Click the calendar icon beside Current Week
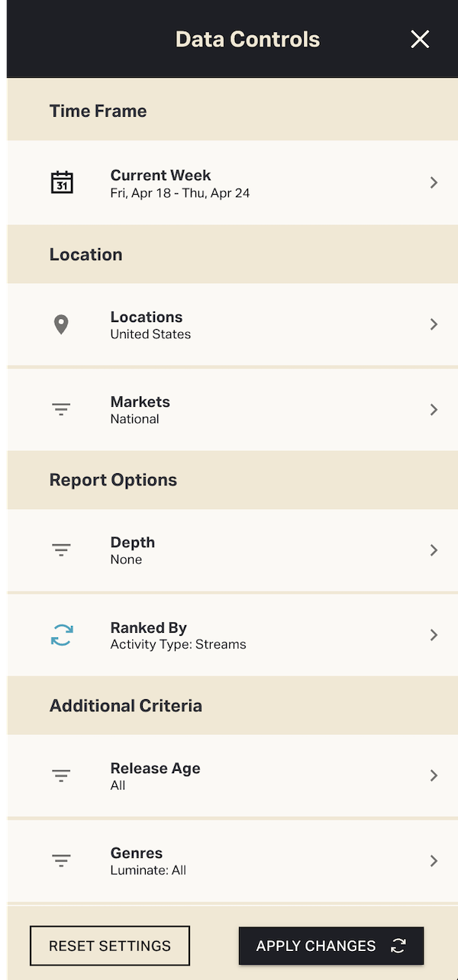The width and height of the screenshot is (458, 980). point(62,182)
